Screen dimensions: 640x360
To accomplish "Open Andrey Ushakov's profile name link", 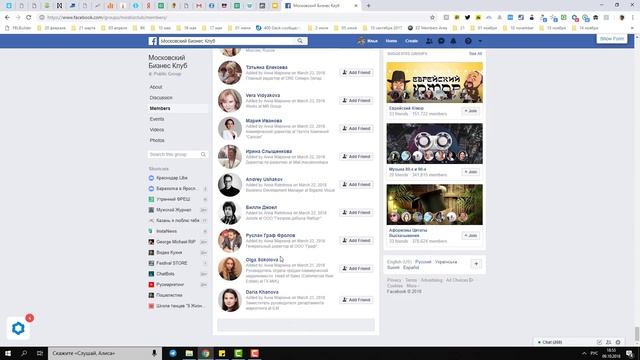I will [x=264, y=179].
